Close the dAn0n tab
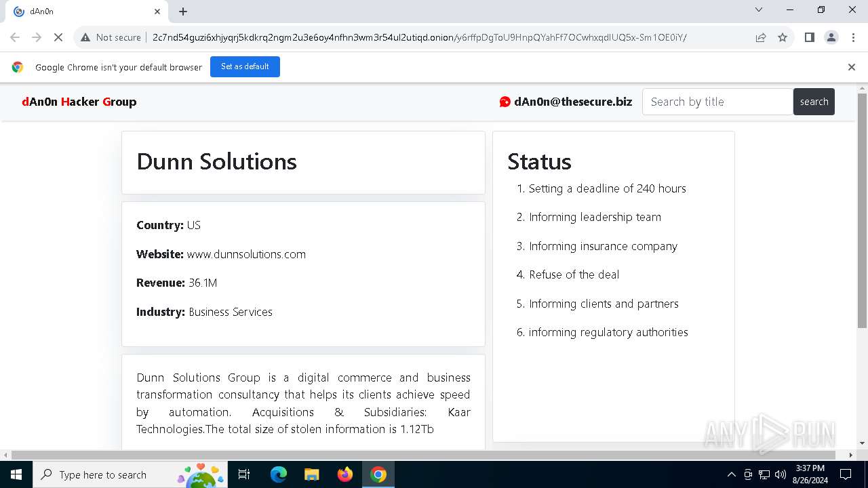 [157, 12]
